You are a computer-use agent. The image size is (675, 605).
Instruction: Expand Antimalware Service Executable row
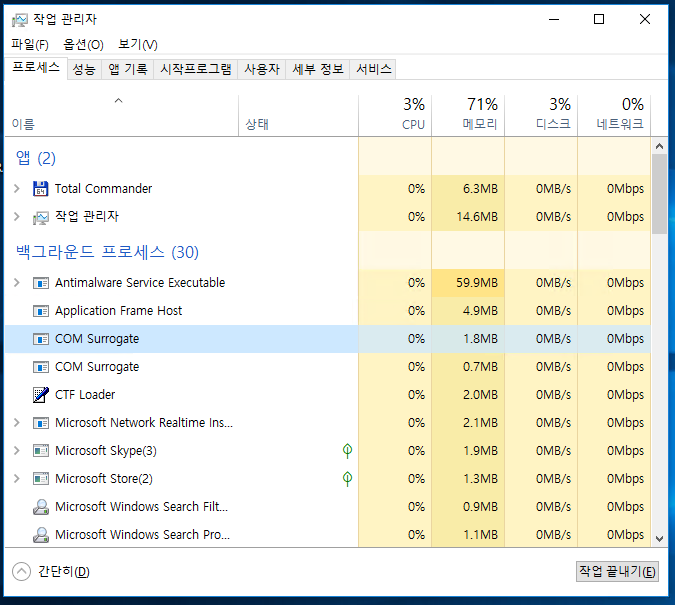17,283
